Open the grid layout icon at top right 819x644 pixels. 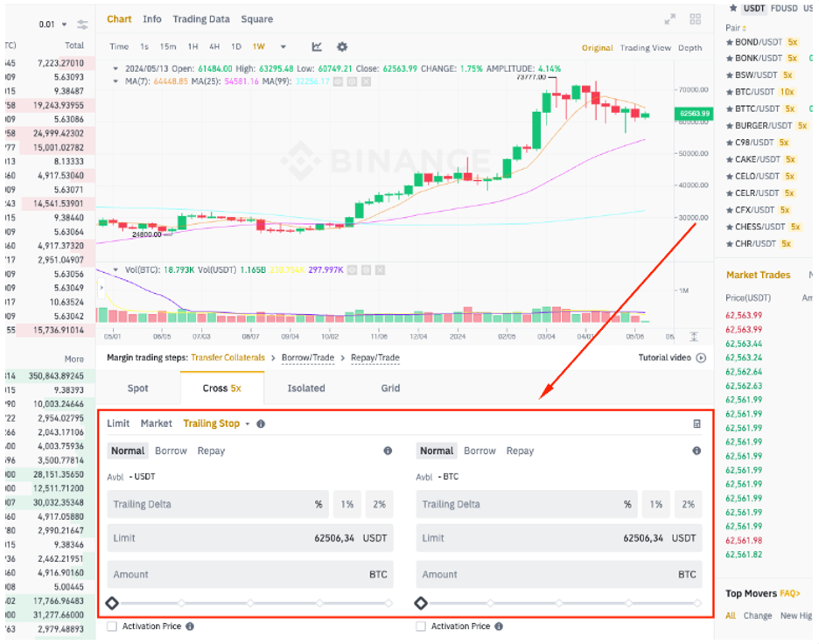[695, 17]
